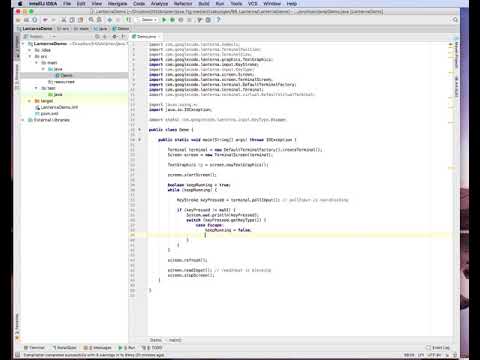Click the Run with Coverage icon
Image resolution: width=480 pixels, height=360 pixels.
(181, 20)
